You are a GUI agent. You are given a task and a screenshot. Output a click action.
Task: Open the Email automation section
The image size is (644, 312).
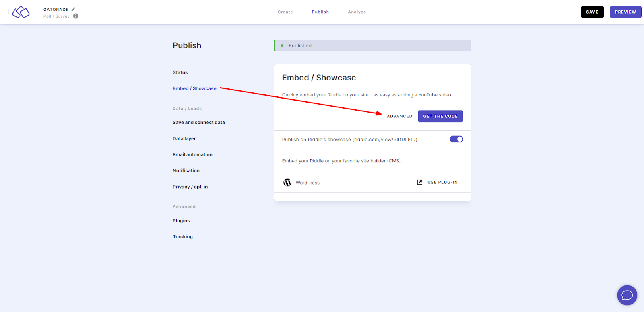tap(192, 154)
